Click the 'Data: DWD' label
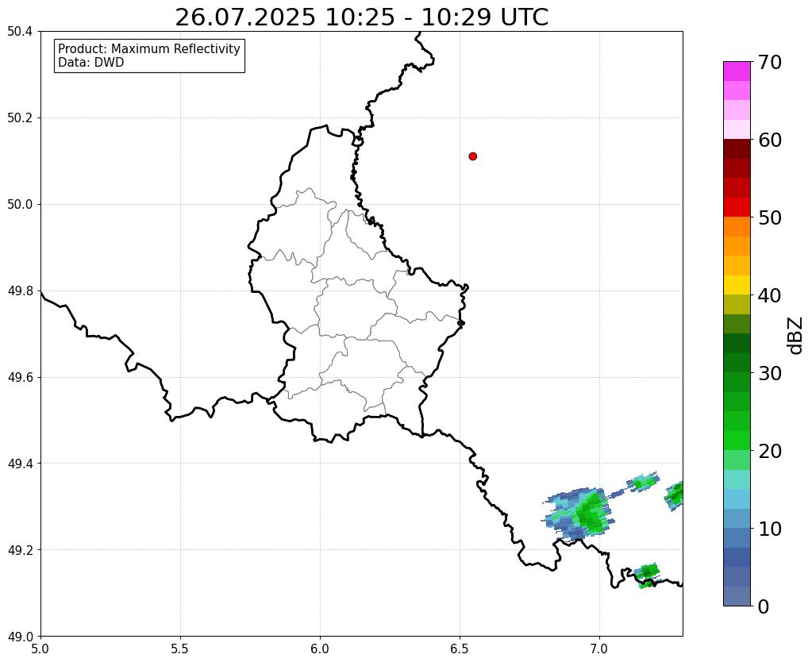 click(x=91, y=63)
